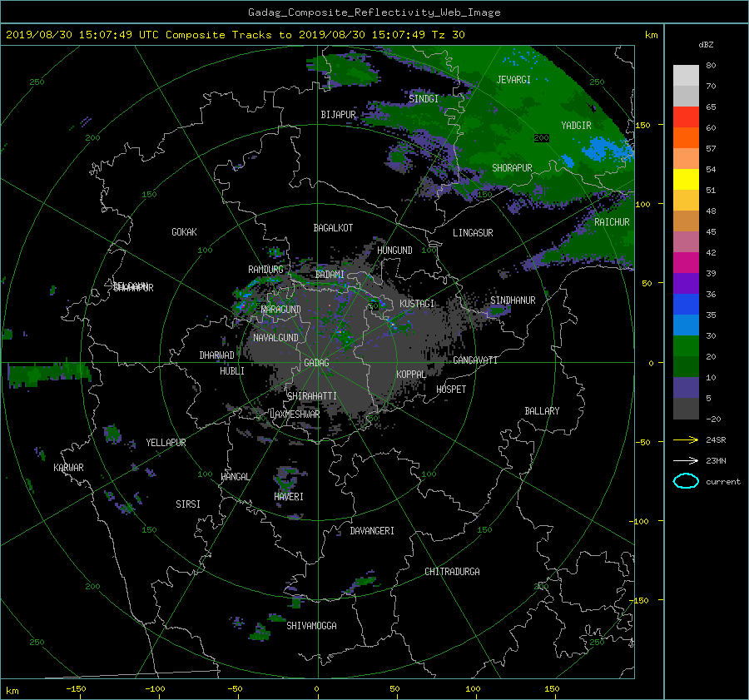This screenshot has width=749, height=700.
Task: Pick the magenta 39-42 dBZ swatch
Action: 686,262
